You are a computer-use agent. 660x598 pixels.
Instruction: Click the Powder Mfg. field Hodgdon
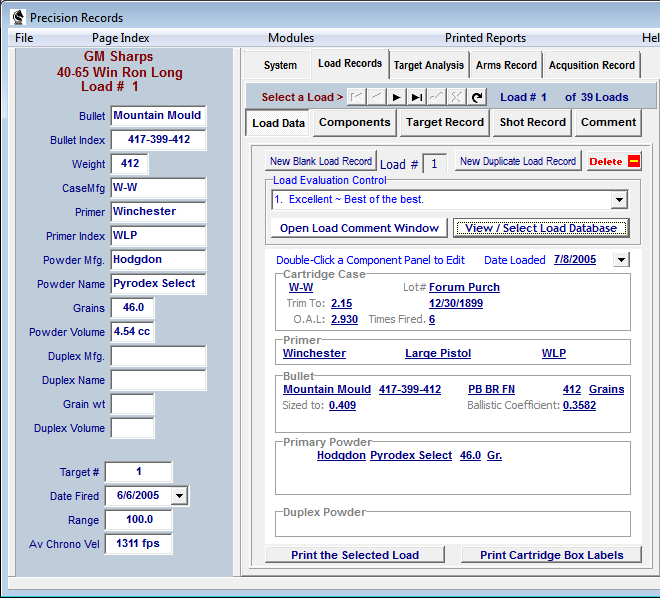[x=158, y=260]
